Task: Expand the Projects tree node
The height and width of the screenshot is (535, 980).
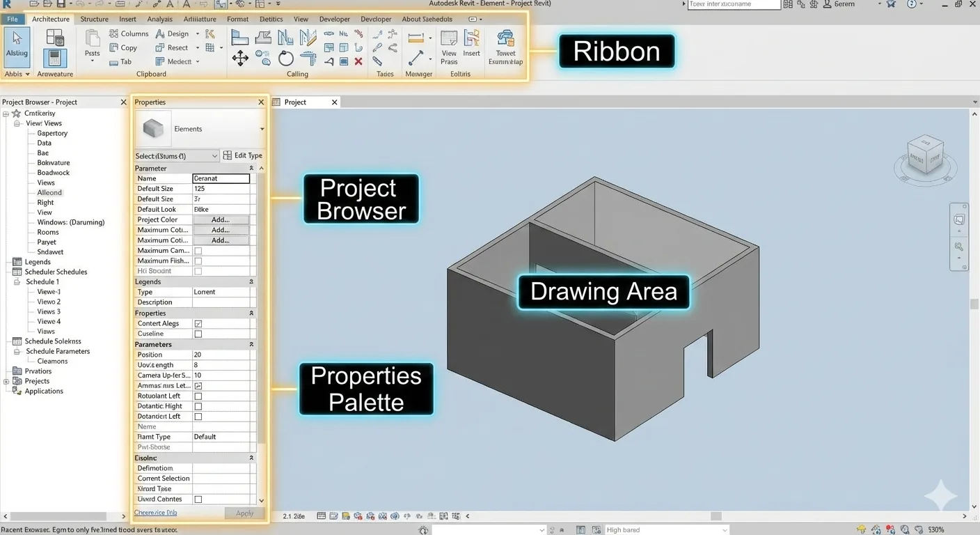Action: coord(6,382)
